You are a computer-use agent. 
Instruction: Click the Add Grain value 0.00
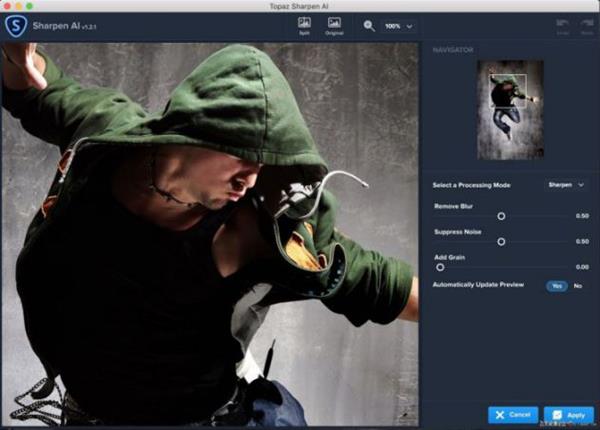pos(581,267)
